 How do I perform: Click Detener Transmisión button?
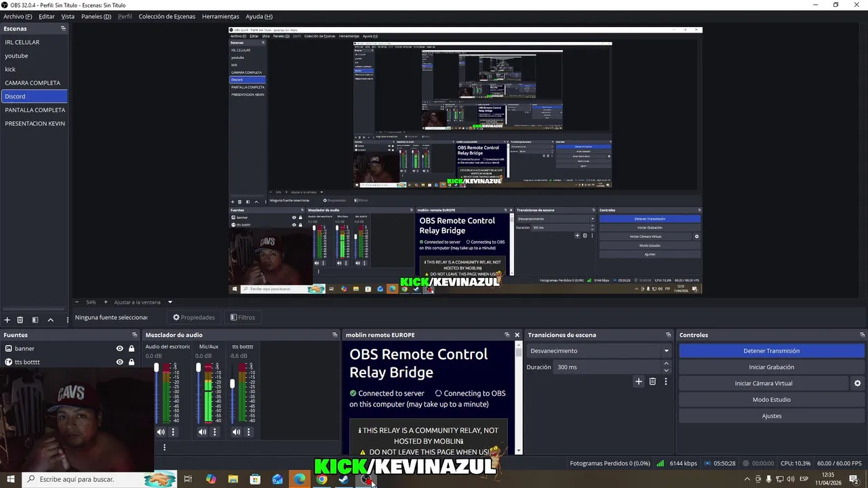tap(772, 350)
